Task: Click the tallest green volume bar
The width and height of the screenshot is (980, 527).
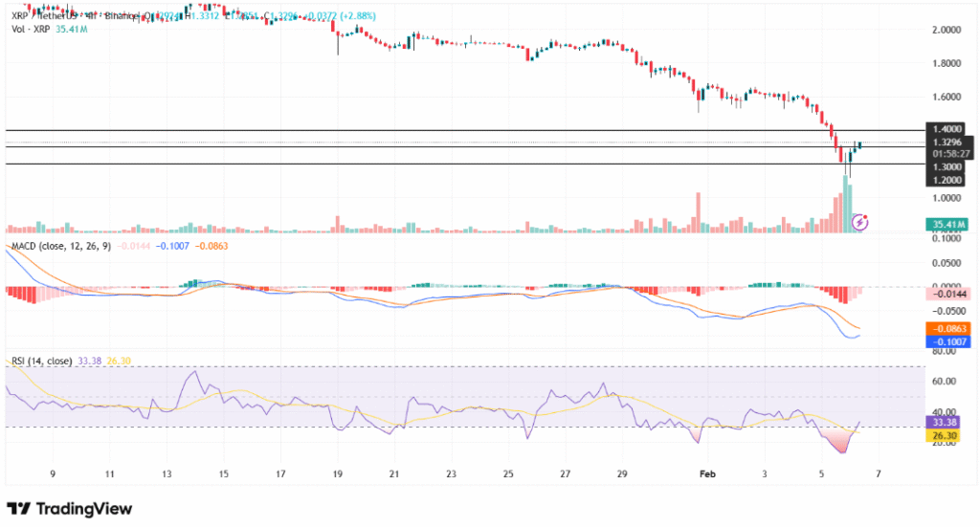Action: [x=846, y=205]
